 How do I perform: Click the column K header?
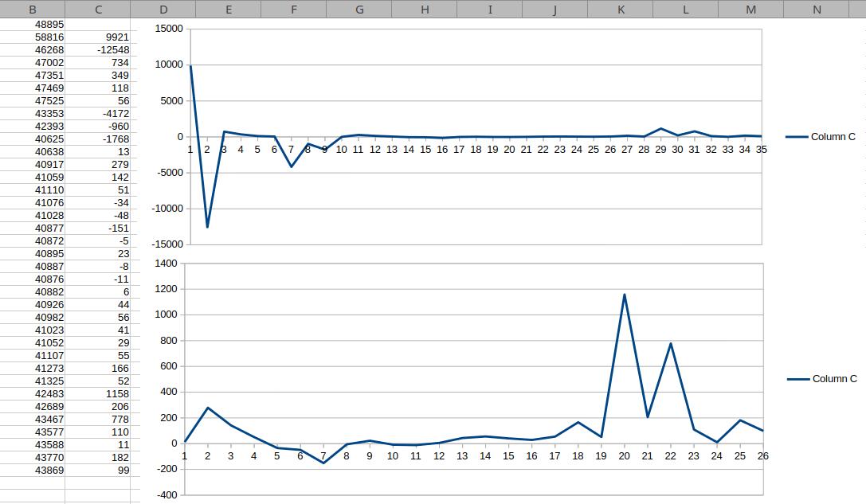[621, 10]
